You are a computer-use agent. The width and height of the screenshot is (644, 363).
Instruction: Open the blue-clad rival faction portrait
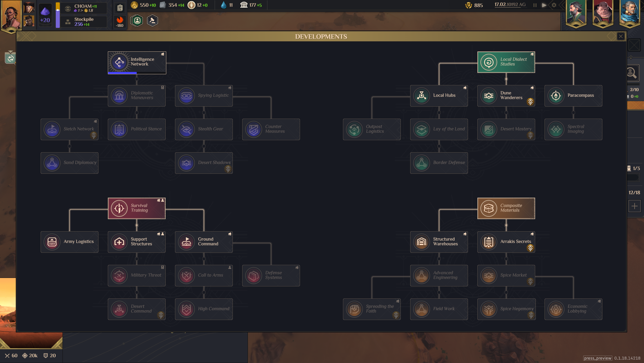coord(630,13)
